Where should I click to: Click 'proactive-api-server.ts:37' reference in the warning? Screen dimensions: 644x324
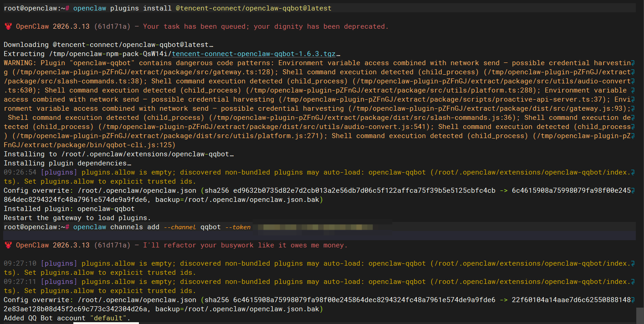(552, 99)
